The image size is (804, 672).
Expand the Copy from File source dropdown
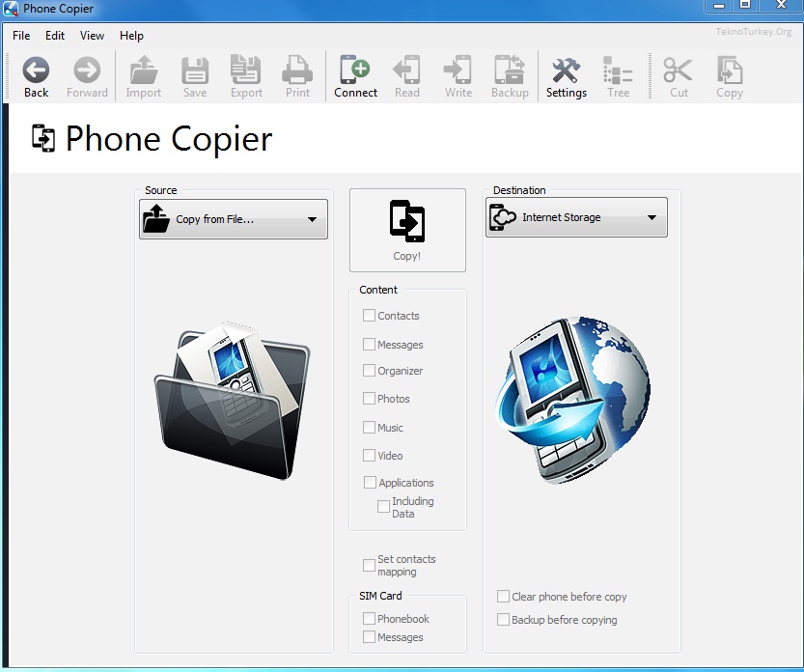234,219
